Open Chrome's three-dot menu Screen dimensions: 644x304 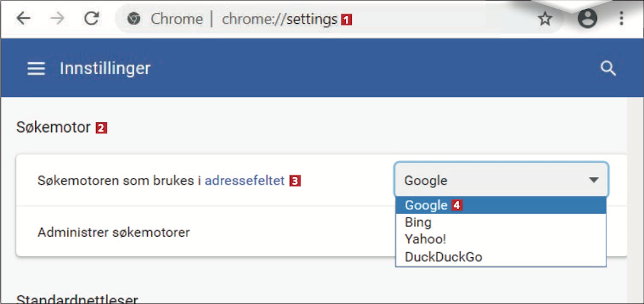(621, 19)
